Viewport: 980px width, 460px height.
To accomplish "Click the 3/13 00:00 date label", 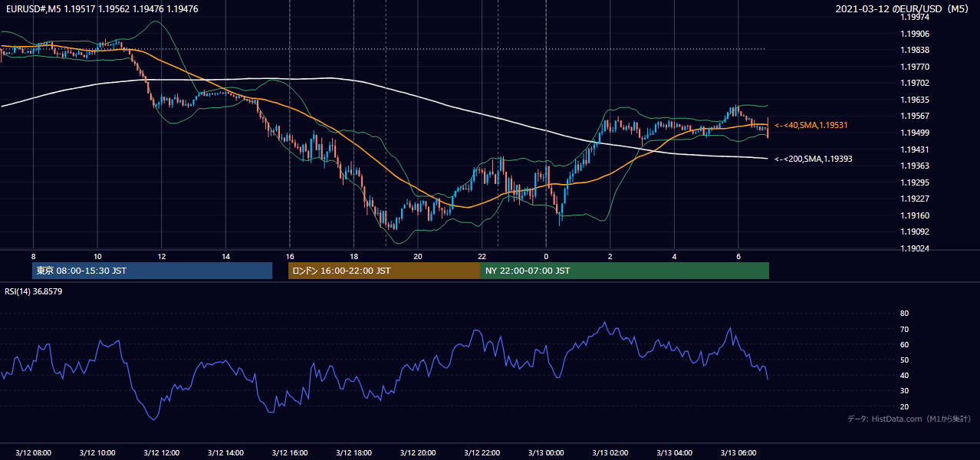I will [546, 453].
